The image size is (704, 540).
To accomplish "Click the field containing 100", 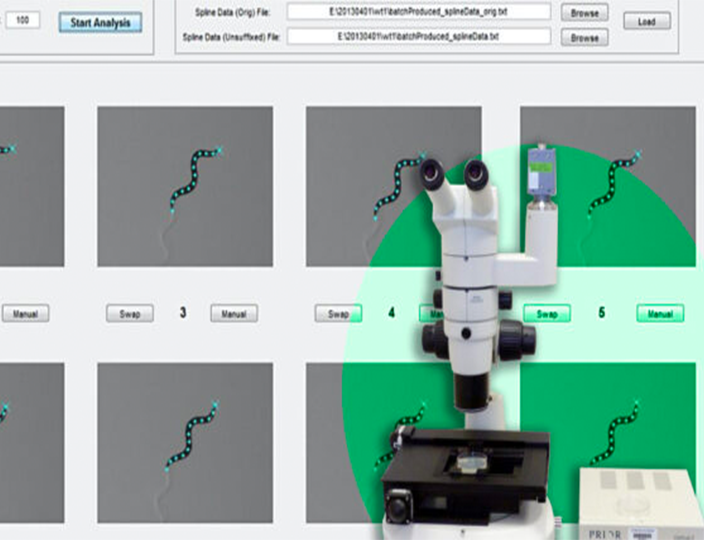I will (22, 20).
